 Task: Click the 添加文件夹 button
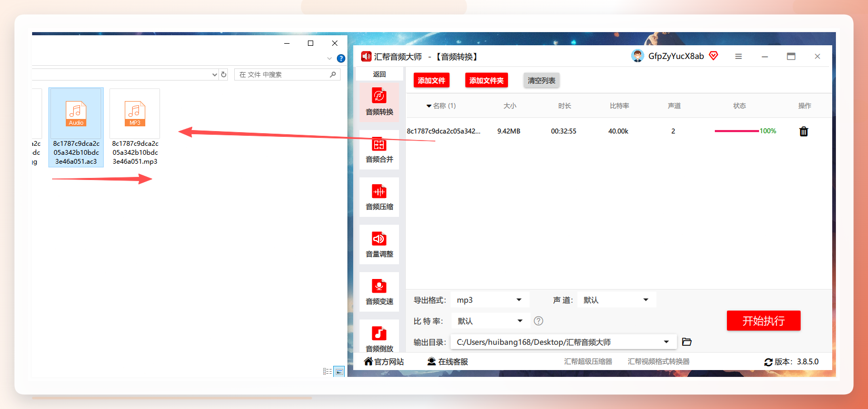486,81
